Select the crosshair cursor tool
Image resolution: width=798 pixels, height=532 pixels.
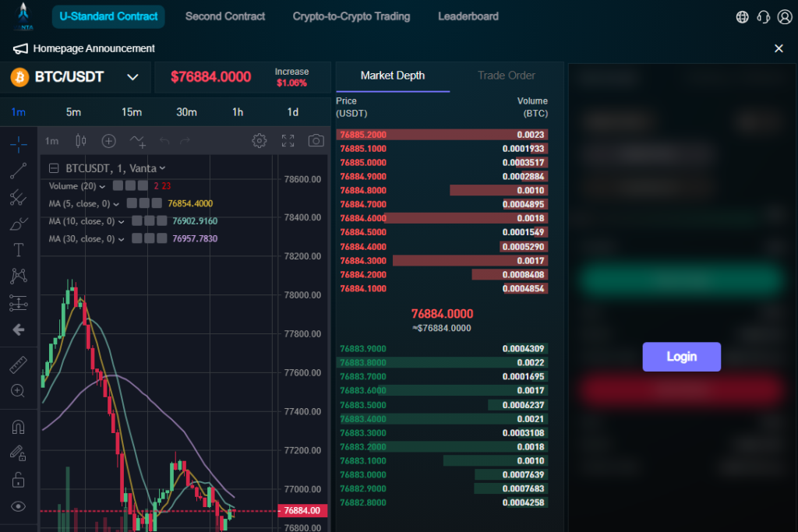click(x=19, y=144)
